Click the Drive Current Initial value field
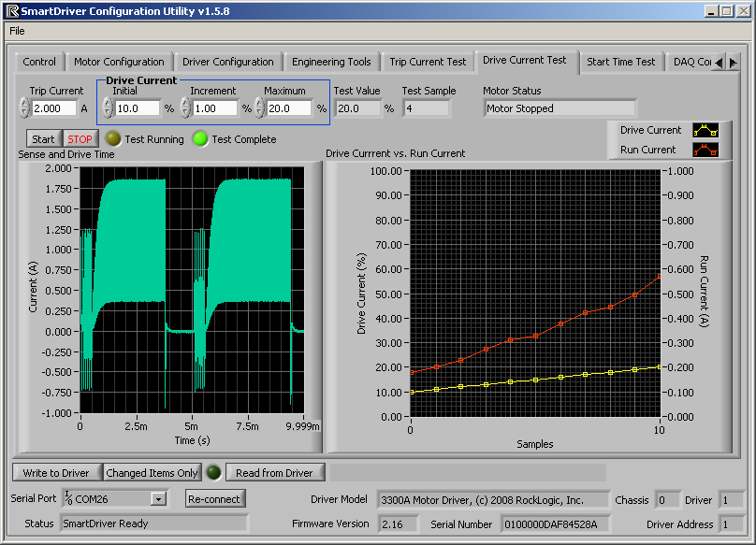The height and width of the screenshot is (545, 756). (x=138, y=108)
